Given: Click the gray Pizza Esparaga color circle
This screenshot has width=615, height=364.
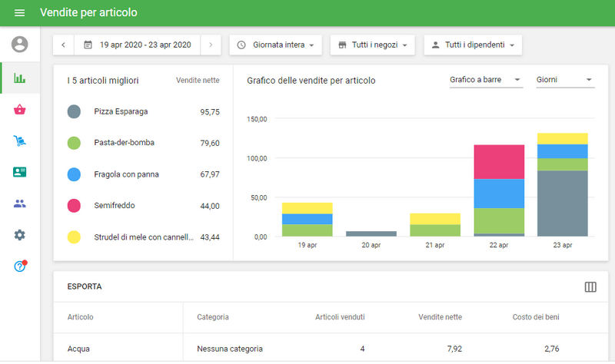Looking at the screenshot, I should (x=75, y=111).
